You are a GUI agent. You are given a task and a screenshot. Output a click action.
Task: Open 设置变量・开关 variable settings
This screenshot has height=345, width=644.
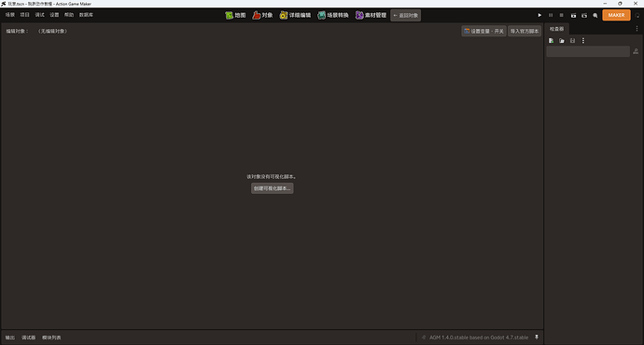[x=483, y=31]
